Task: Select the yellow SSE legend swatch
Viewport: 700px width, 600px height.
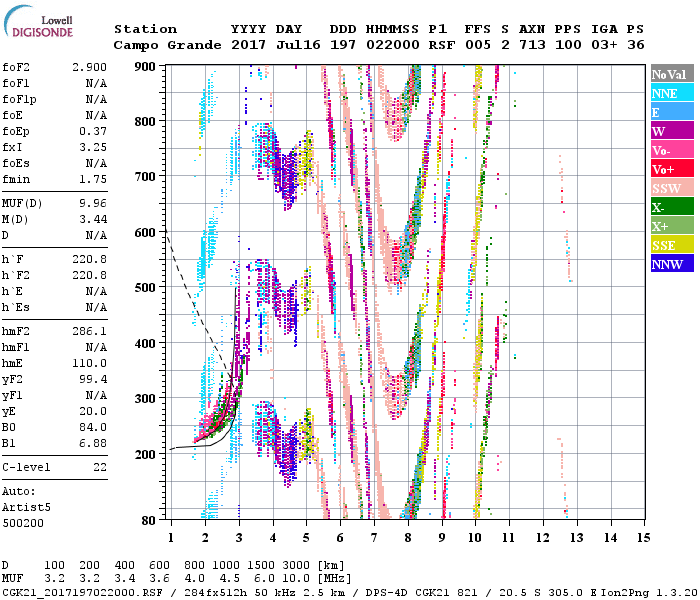Action: click(669, 245)
